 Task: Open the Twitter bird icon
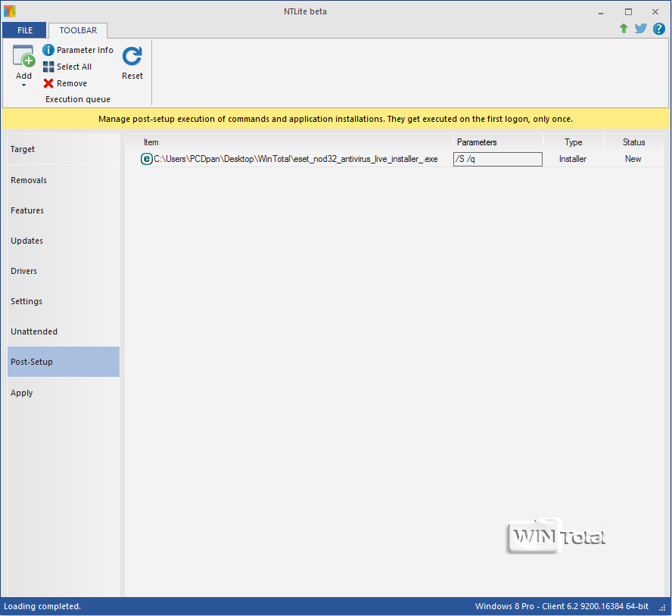click(x=641, y=29)
